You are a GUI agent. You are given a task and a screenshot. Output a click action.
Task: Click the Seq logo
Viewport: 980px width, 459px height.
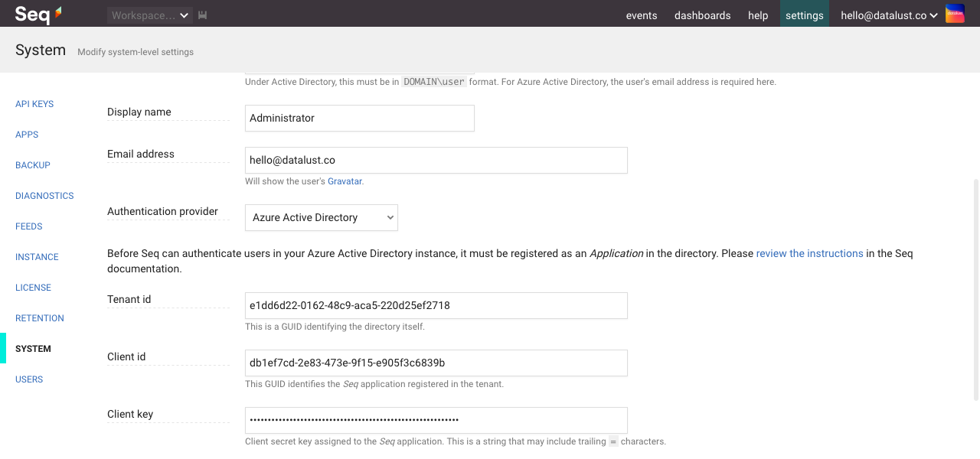(x=38, y=14)
